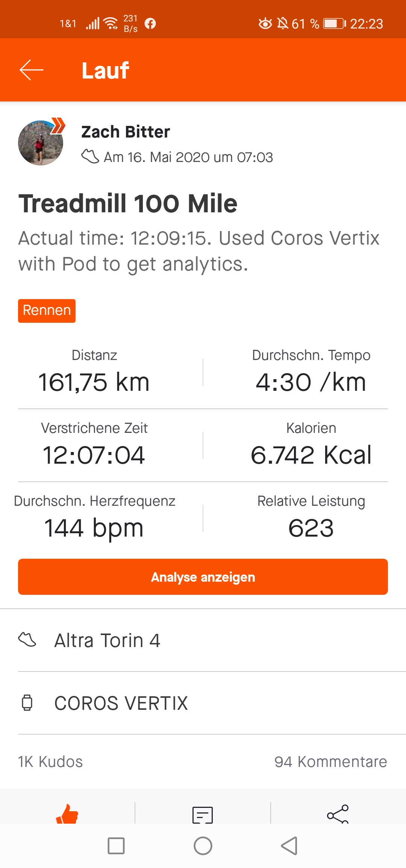
Task: Tap the Zach Bitter athlete name
Action: pyautogui.click(x=126, y=132)
